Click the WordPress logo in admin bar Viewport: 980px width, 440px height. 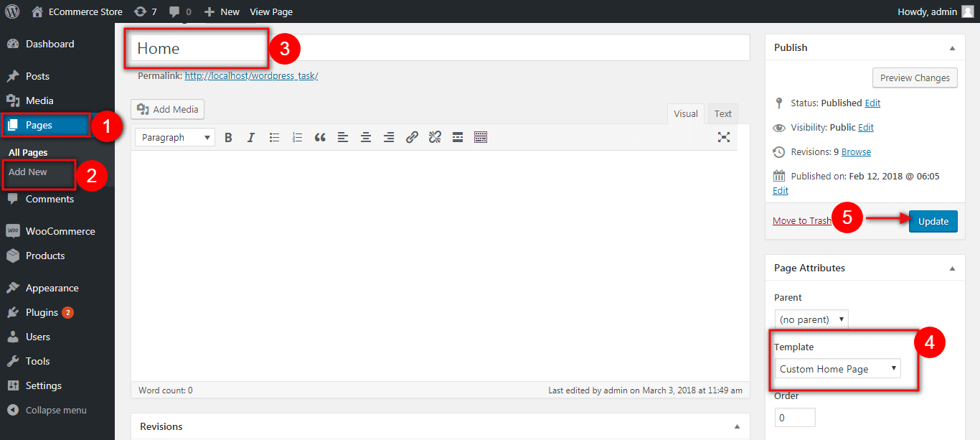pyautogui.click(x=12, y=11)
